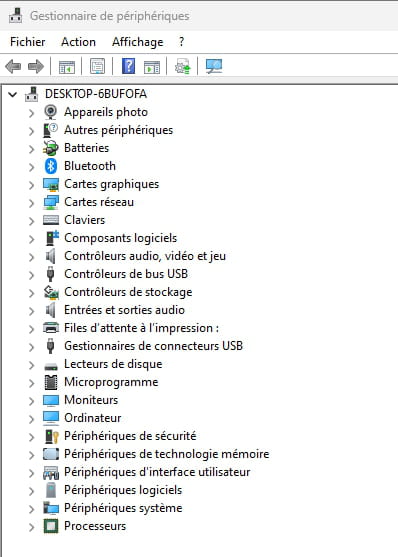Click the blue Help question mark icon
Viewport: 398px width, 557px height.
pyautogui.click(x=128, y=66)
